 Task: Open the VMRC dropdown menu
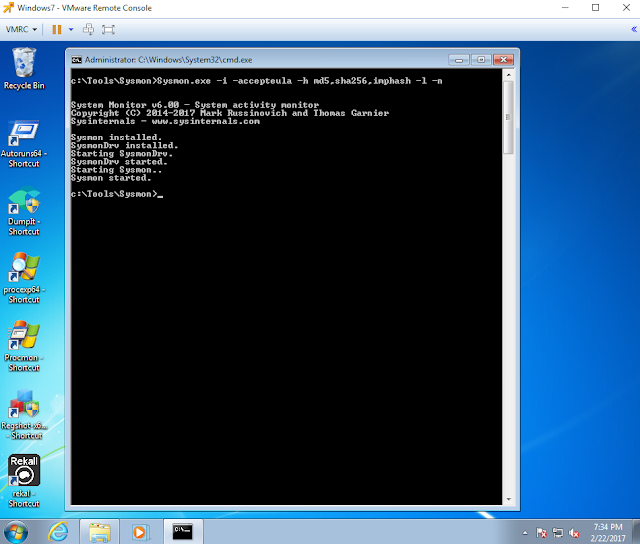click(x=21, y=29)
